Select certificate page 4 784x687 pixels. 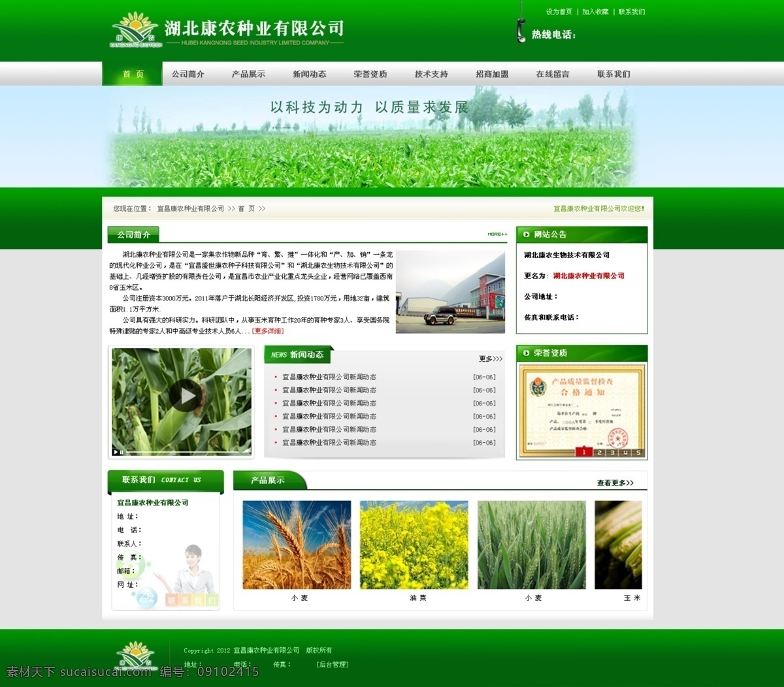625,452
